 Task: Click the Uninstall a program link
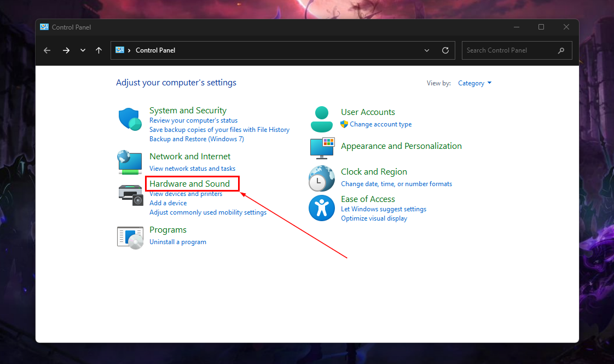[178, 241]
